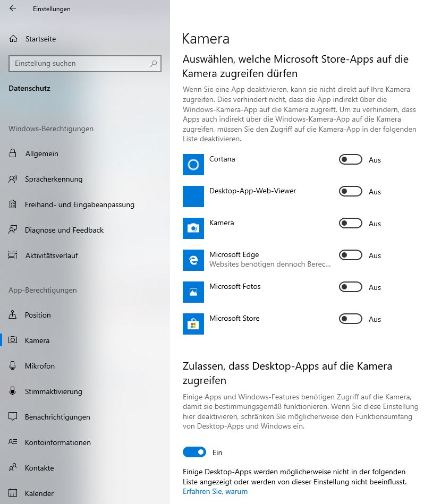Open the Mikrofon settings page
This screenshot has width=424, height=504.
point(40,366)
